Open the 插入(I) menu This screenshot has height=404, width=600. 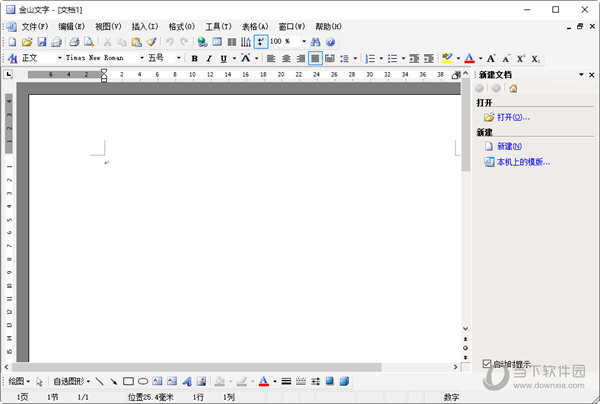coord(145,26)
